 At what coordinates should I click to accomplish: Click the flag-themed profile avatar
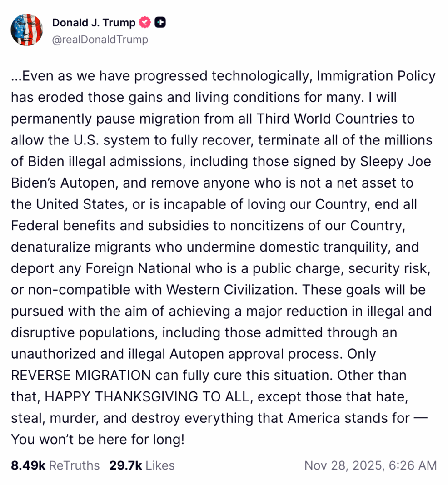27,30
